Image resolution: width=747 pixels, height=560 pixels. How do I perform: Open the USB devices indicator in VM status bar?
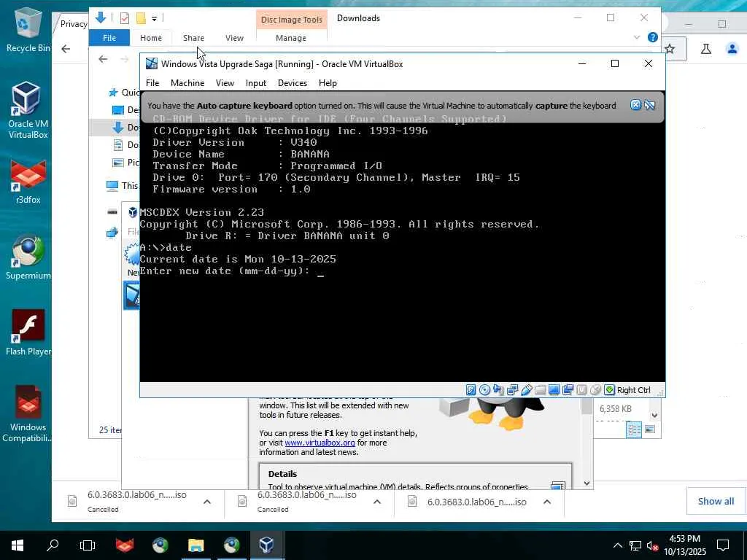click(x=526, y=390)
